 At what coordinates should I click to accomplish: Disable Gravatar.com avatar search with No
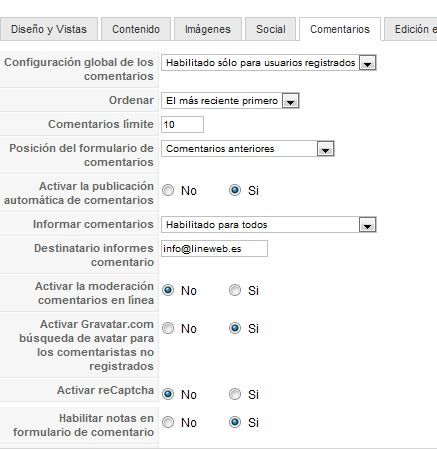[168, 328]
